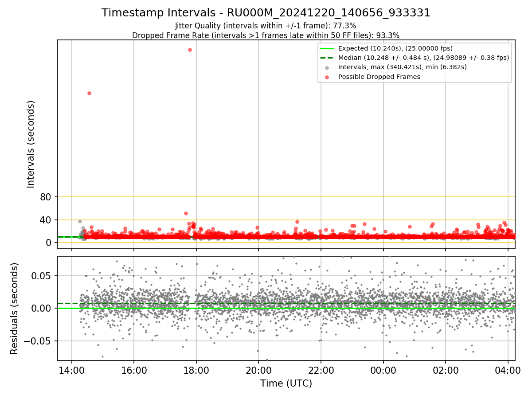Select the 'Jitter Quality' 77.3% subtitle line
This screenshot has width=532, height=399.
(x=266, y=26)
